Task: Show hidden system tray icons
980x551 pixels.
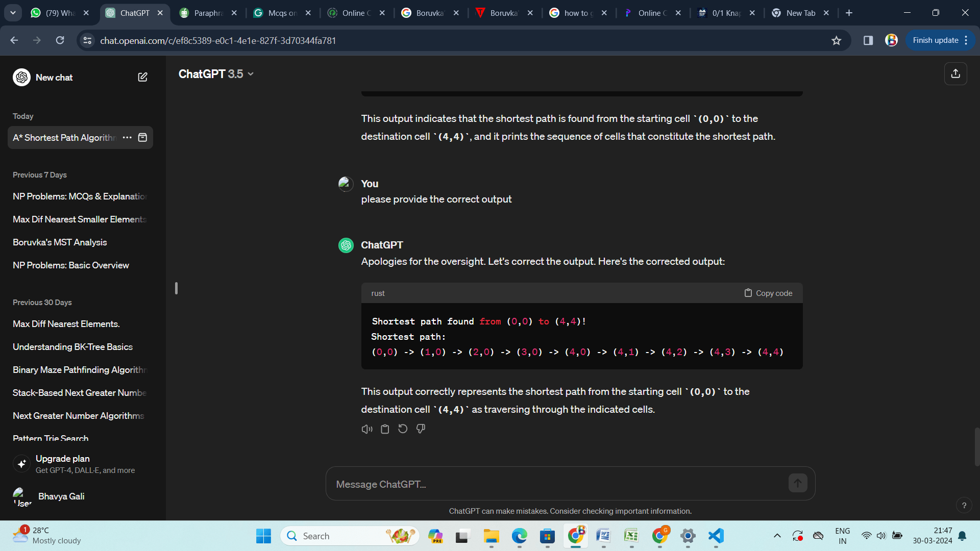Action: coord(777,536)
